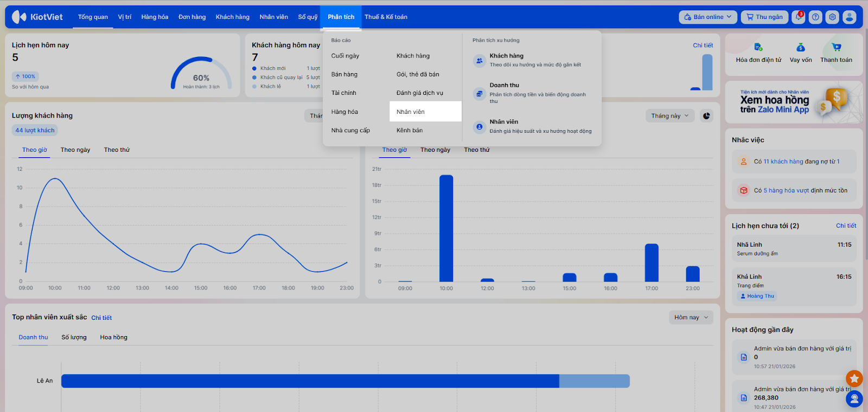Click the Vay vốn icon
This screenshot has width=868, height=412.
pyautogui.click(x=801, y=48)
